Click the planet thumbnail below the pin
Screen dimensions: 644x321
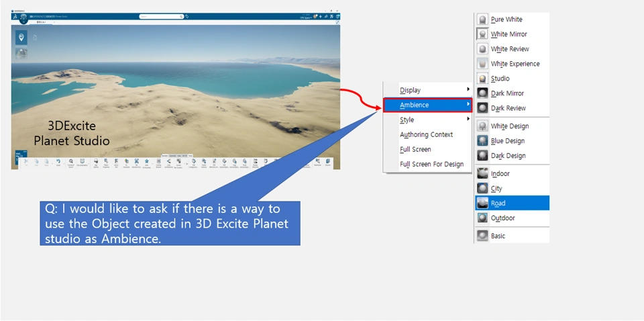21,54
